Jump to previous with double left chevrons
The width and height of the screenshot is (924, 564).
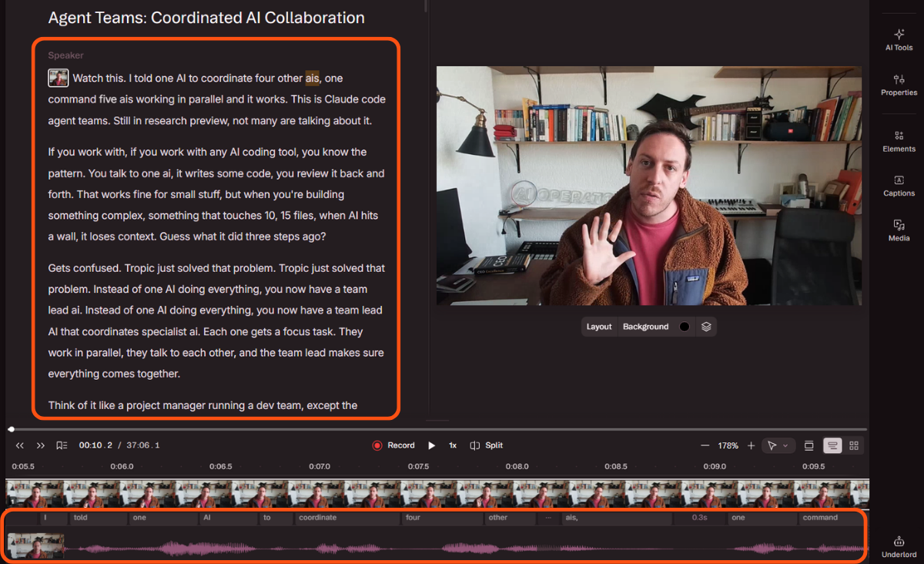[x=20, y=445]
